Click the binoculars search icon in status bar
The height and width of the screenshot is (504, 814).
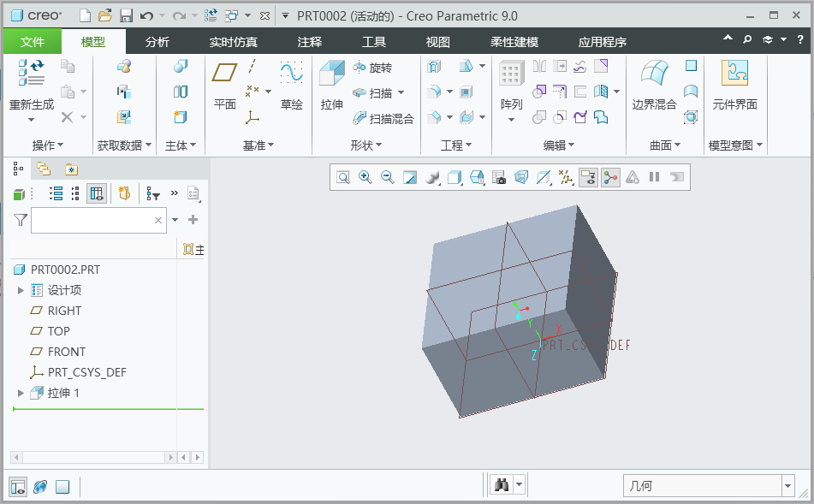click(502, 485)
